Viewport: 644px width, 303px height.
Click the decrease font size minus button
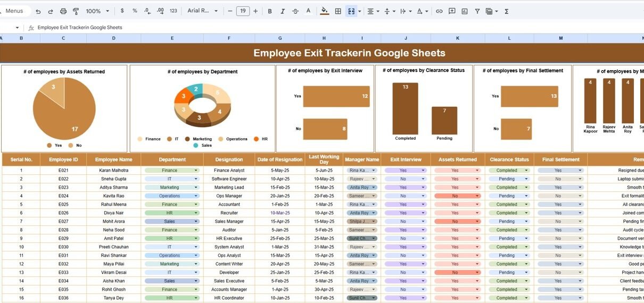(x=230, y=11)
